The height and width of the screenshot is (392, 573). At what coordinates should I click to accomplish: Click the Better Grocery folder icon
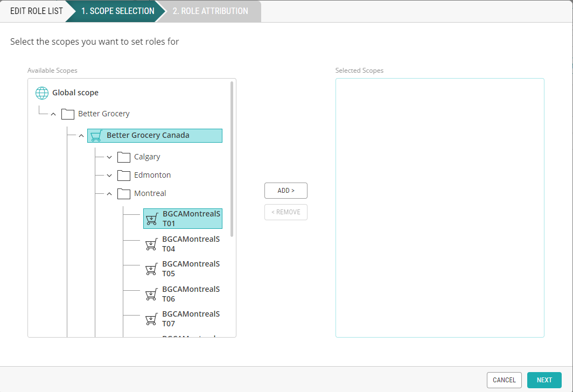(67, 114)
